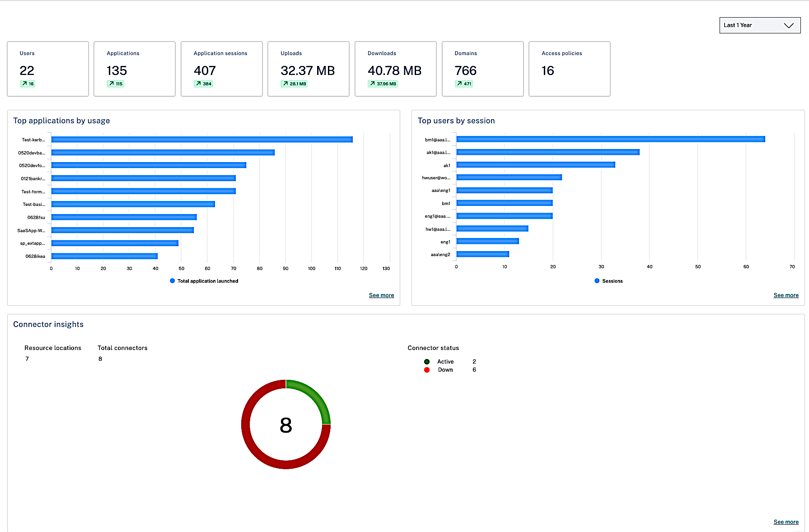Open See more under Top applications by usage
The height and width of the screenshot is (532, 809).
pos(381,295)
